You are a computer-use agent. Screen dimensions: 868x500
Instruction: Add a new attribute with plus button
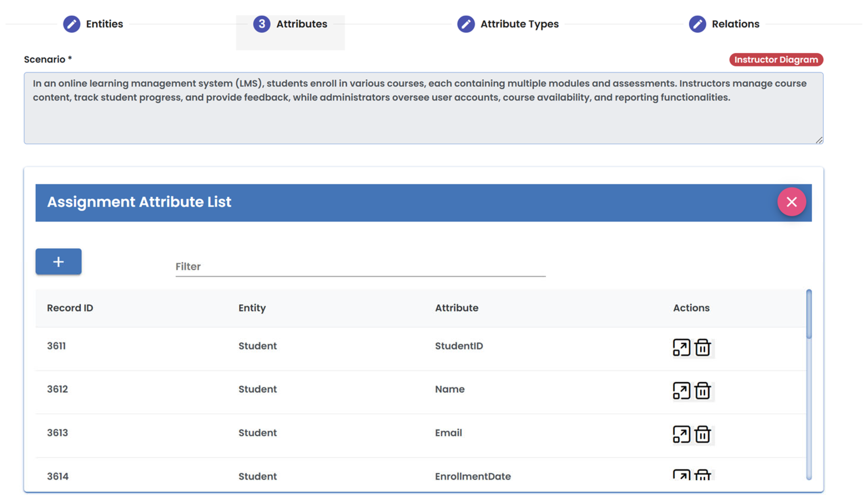click(x=58, y=262)
